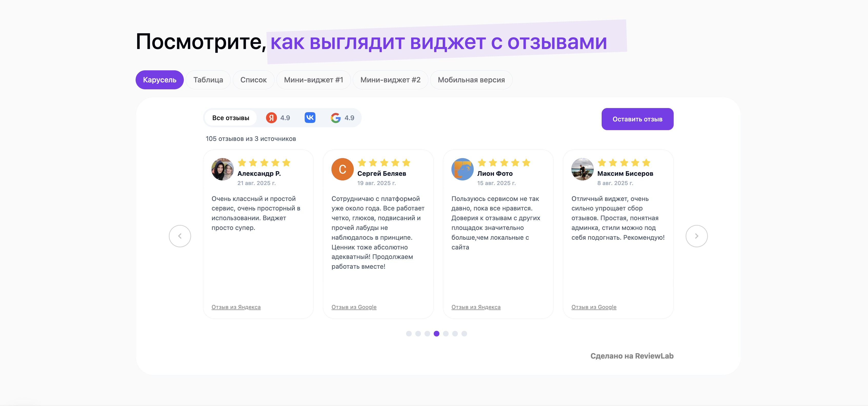Open Александр Р.'s profile avatar
Viewport: 868px width, 406px height.
pos(223,169)
